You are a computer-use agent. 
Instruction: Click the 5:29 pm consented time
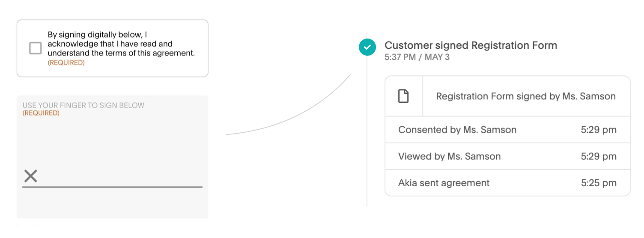coord(598,130)
